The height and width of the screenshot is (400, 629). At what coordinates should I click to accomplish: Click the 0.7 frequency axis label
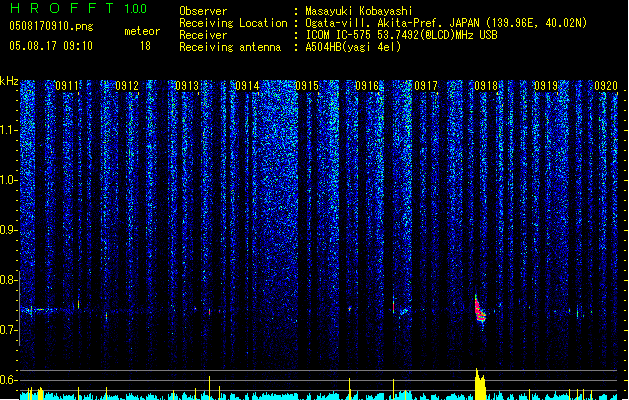click(9, 330)
